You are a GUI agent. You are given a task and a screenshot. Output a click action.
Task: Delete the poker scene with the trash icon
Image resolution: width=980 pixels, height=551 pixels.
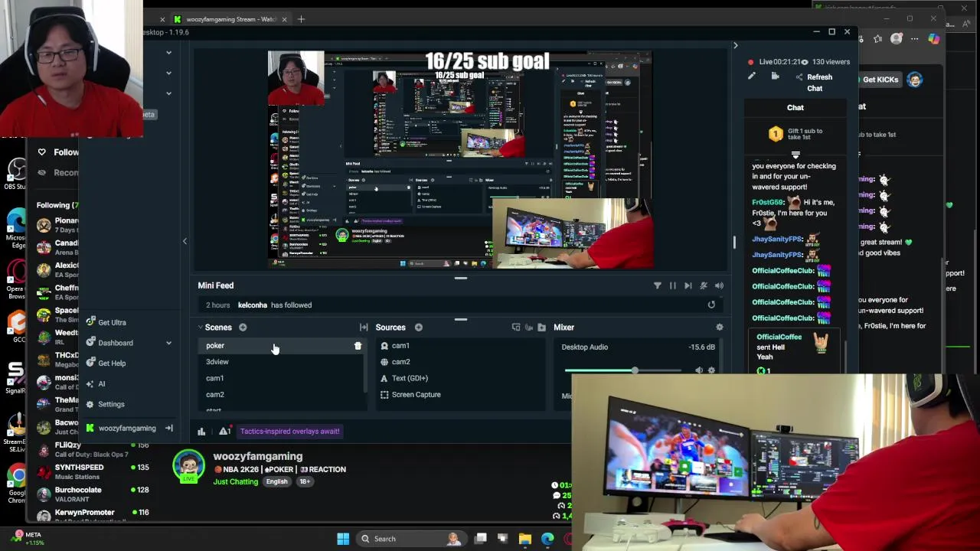tap(358, 346)
